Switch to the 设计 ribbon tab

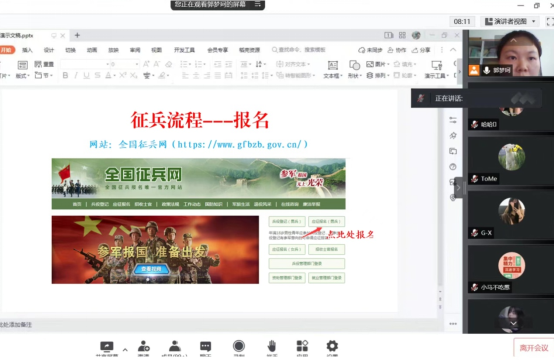click(x=49, y=50)
